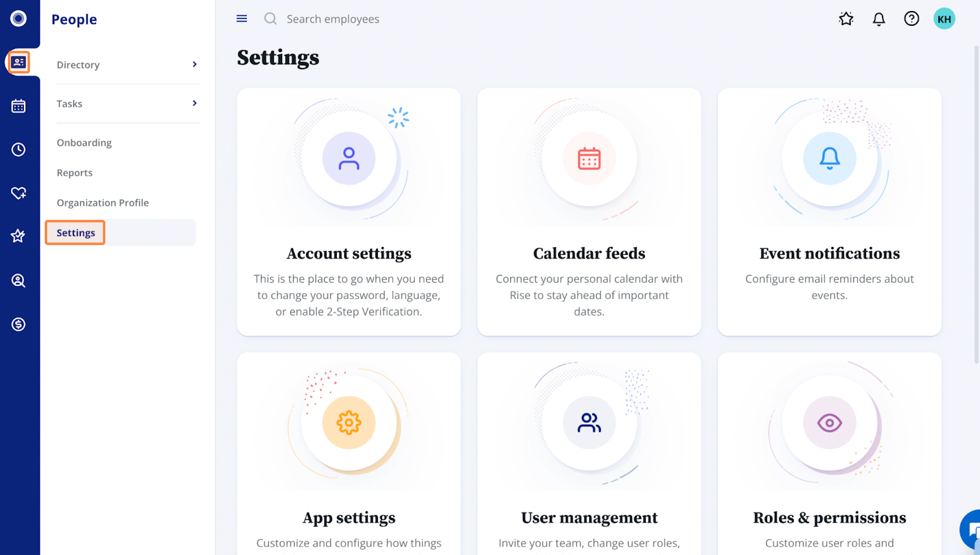Image resolution: width=980 pixels, height=555 pixels.
Task: Toggle the hamburger menu icon
Action: tap(242, 18)
